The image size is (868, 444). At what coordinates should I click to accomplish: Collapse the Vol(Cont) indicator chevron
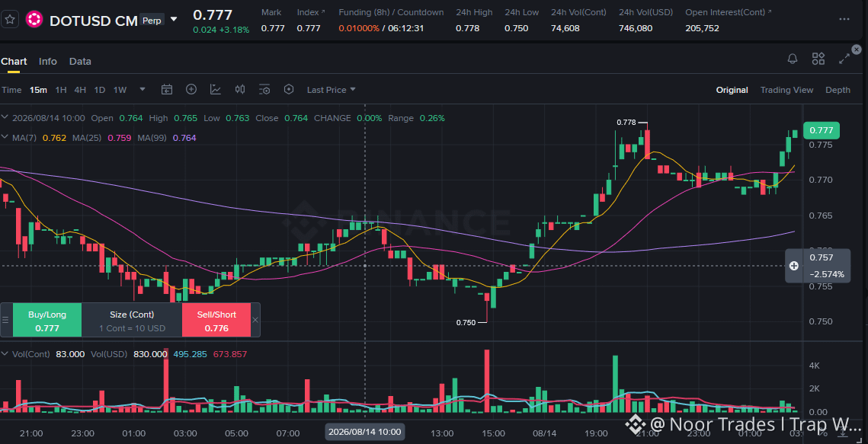(5, 354)
